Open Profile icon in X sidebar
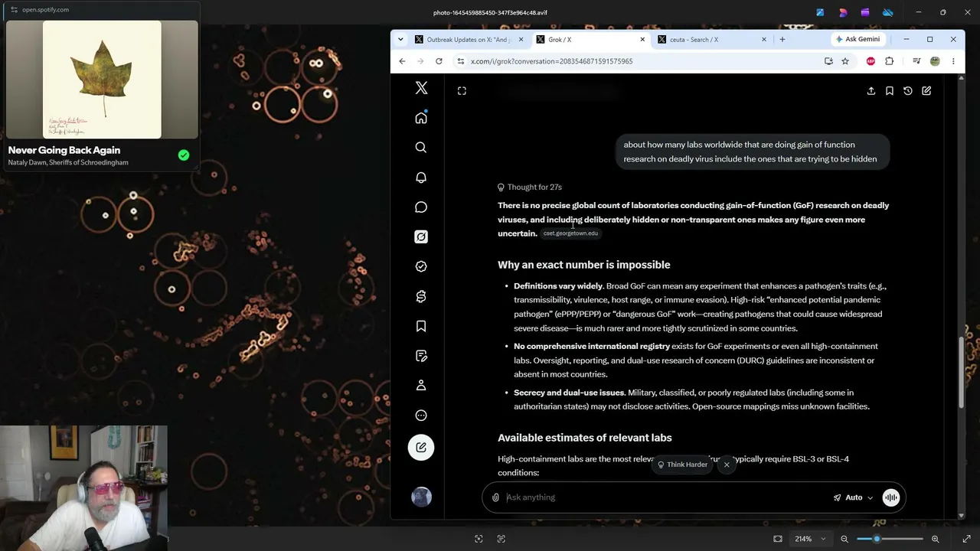This screenshot has width=980, height=551. coord(421,386)
